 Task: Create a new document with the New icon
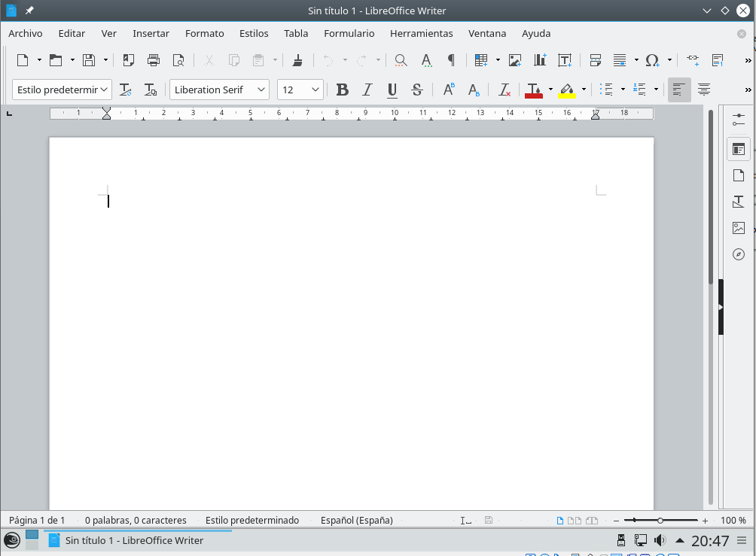(x=22, y=60)
